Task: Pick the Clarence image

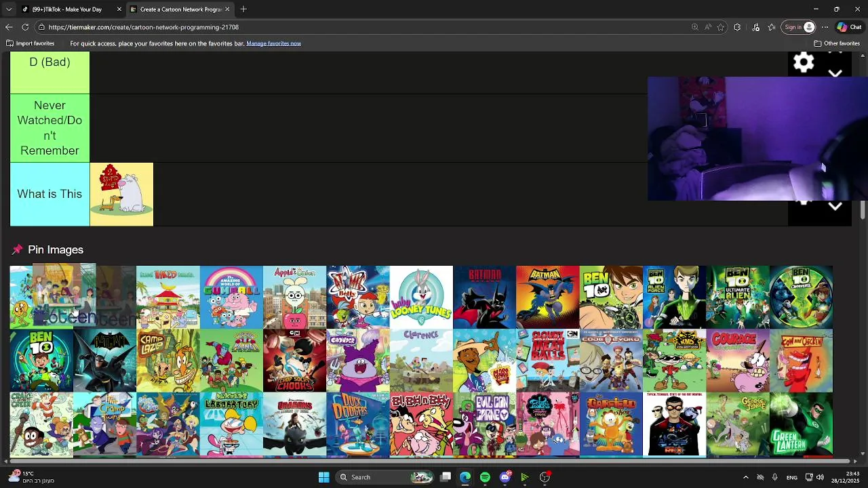Action: pyautogui.click(x=421, y=361)
